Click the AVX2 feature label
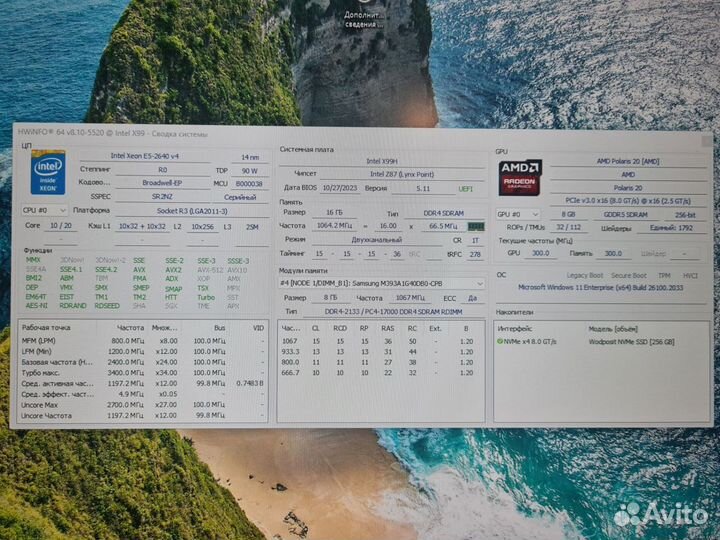 click(x=174, y=270)
